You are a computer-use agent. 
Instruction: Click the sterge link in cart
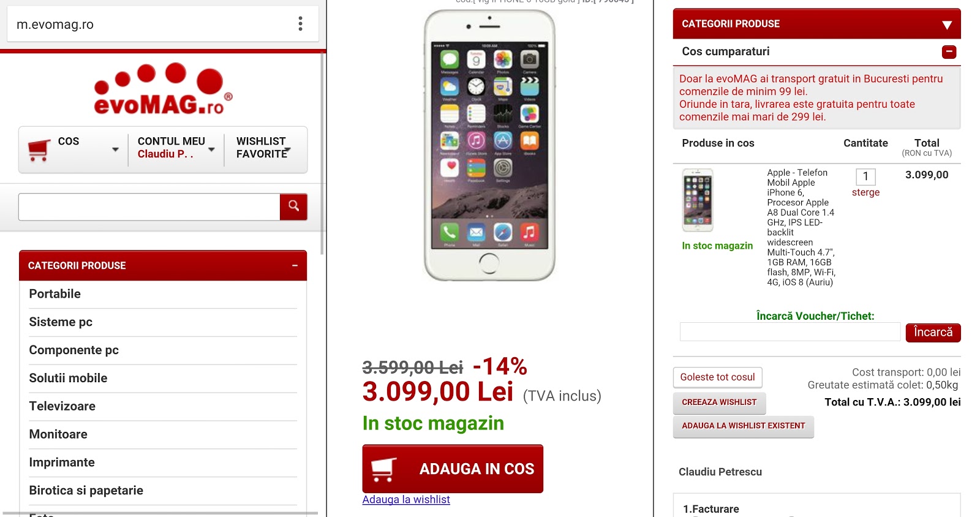tap(865, 192)
